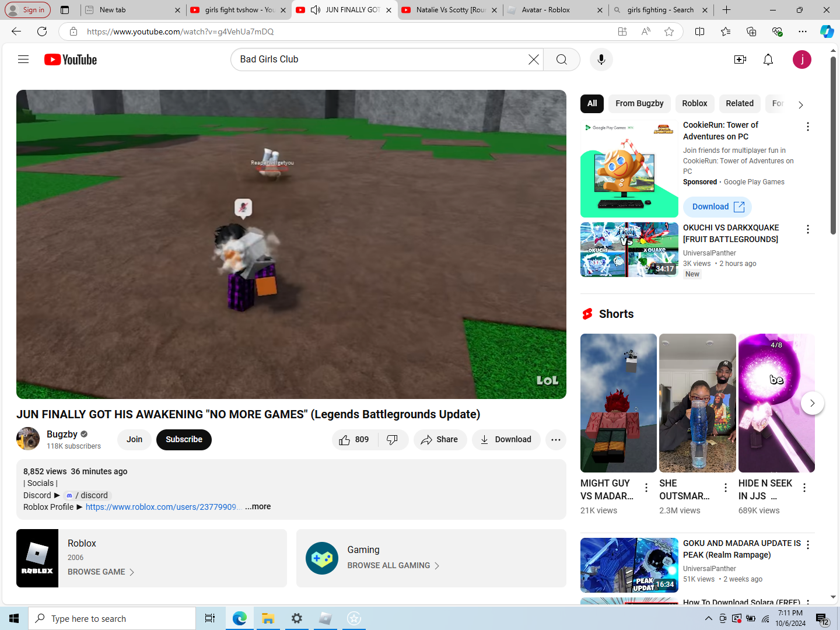Refresh the page
Screen dimensions: 840x630
tap(42, 32)
